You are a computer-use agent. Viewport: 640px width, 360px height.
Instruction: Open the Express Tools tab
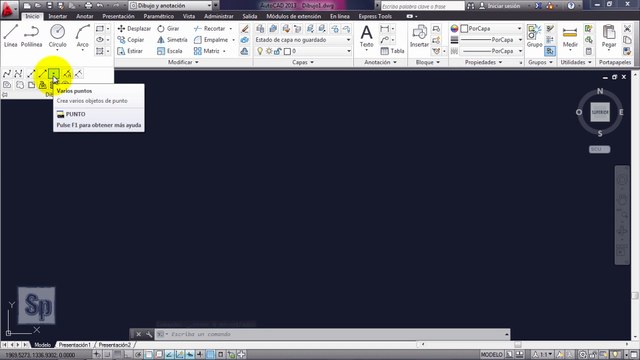coord(375,16)
